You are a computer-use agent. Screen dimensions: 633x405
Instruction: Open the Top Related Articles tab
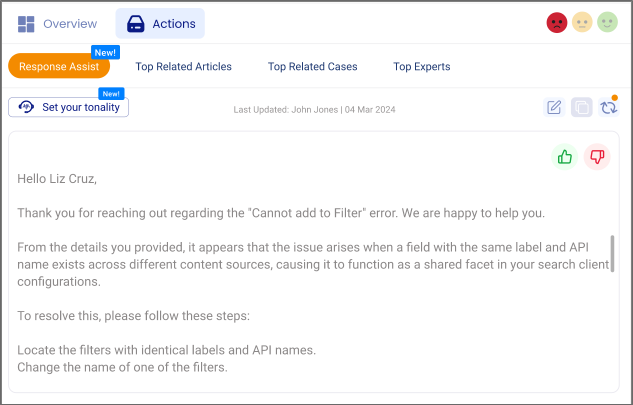coord(183,67)
